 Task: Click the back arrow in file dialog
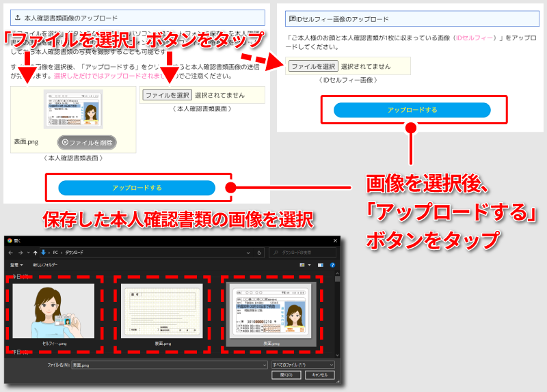(10, 252)
